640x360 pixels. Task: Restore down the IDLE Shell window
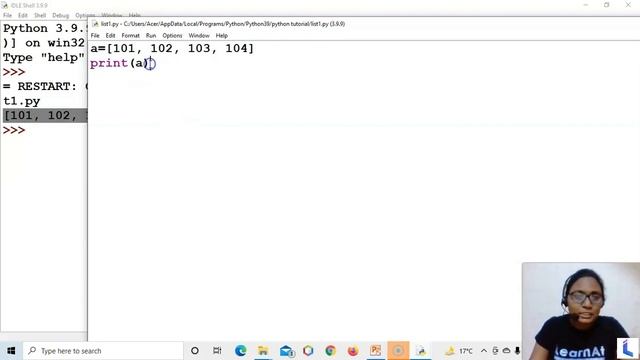[607, 5]
